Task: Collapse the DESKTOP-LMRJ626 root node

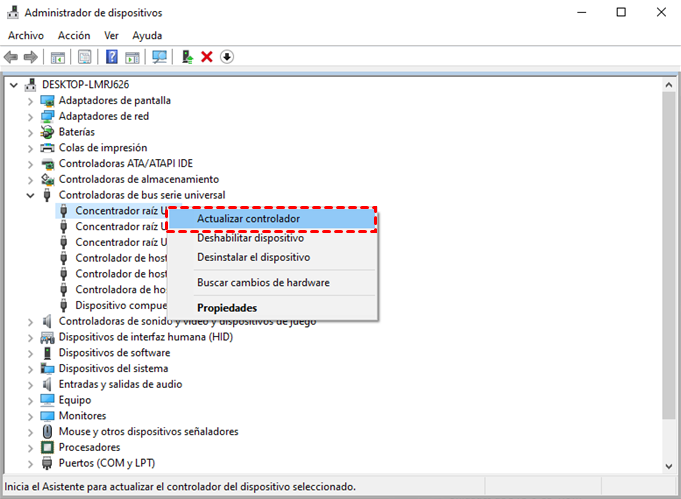Action: 13,85
